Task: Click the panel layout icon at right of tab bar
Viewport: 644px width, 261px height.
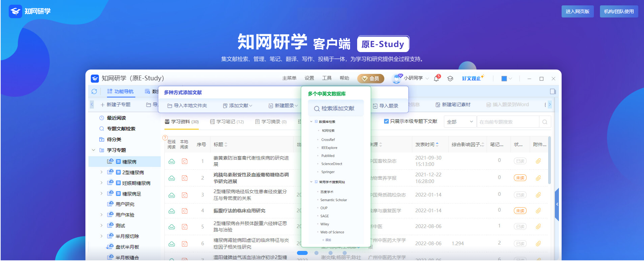Action: 553,91
